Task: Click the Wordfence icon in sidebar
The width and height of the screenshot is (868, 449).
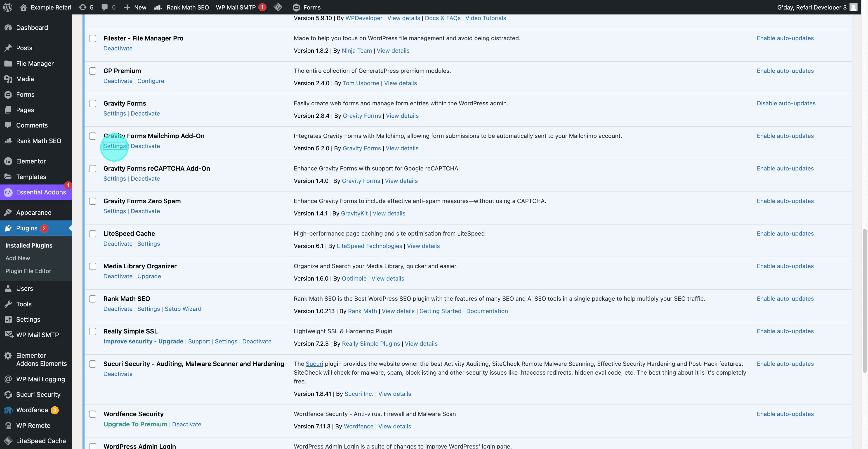Action: pos(8,410)
